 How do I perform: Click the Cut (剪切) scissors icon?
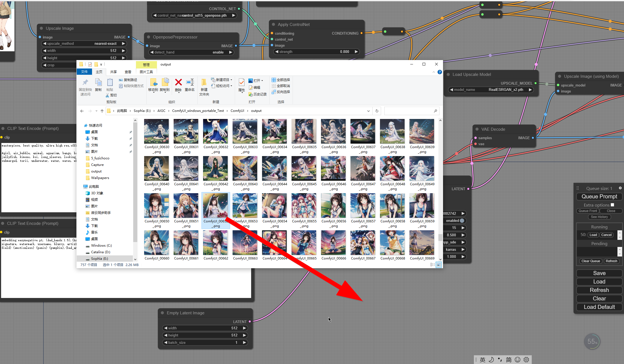(107, 95)
